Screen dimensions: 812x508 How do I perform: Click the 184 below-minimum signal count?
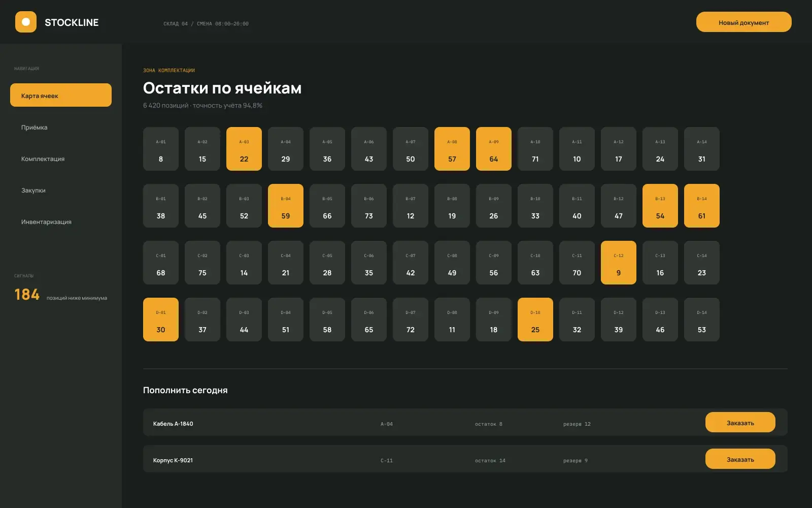[27, 295]
